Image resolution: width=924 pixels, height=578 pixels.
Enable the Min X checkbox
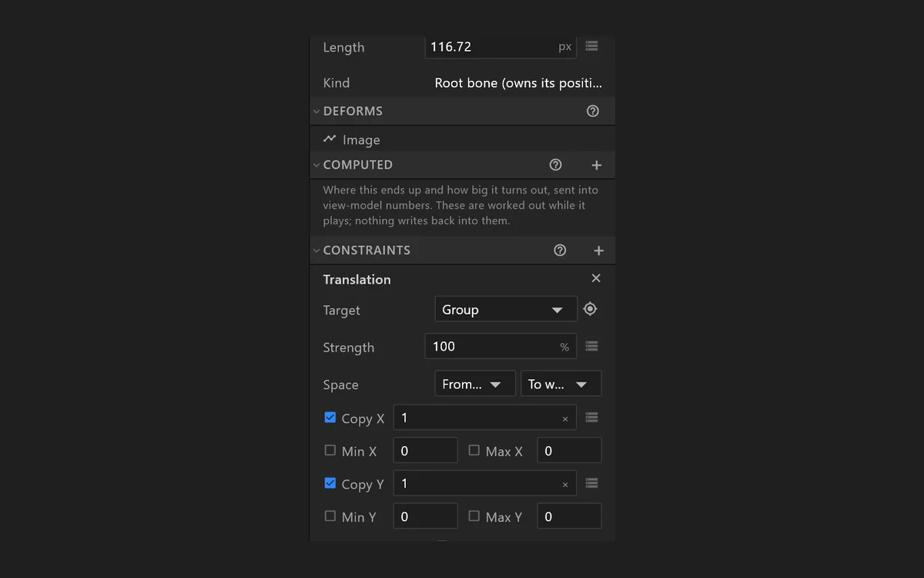click(x=330, y=450)
